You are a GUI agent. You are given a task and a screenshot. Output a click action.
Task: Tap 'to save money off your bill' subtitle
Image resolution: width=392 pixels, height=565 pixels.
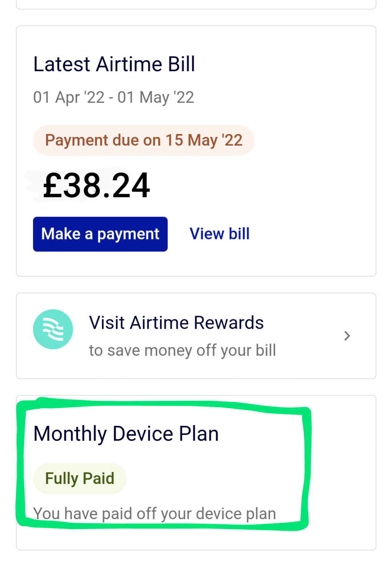coord(182,351)
